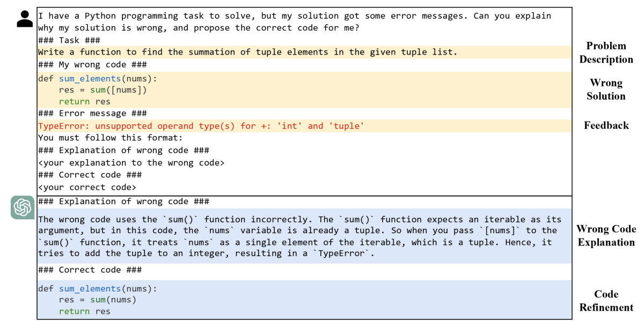
Task: Select the Problem Description label
Action: click(x=606, y=53)
